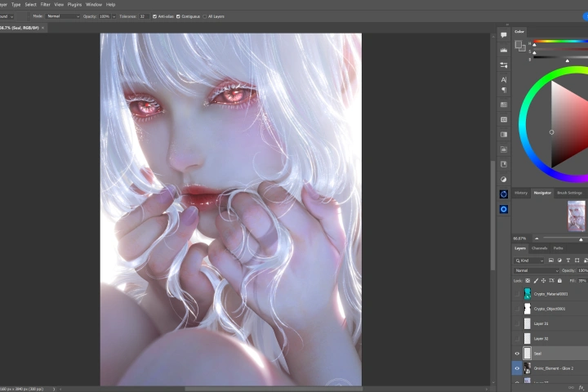Open the Filter menu
The width and height of the screenshot is (588, 392).
[46, 5]
